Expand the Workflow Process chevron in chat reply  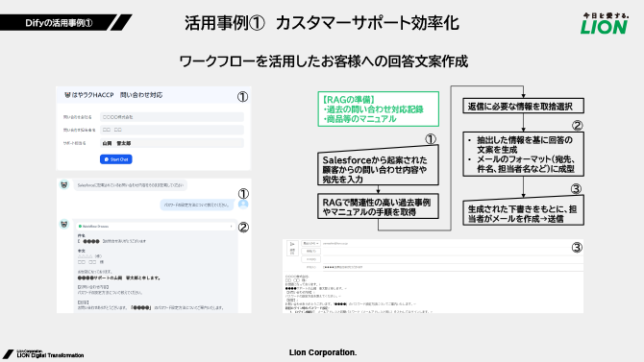pos(232,227)
